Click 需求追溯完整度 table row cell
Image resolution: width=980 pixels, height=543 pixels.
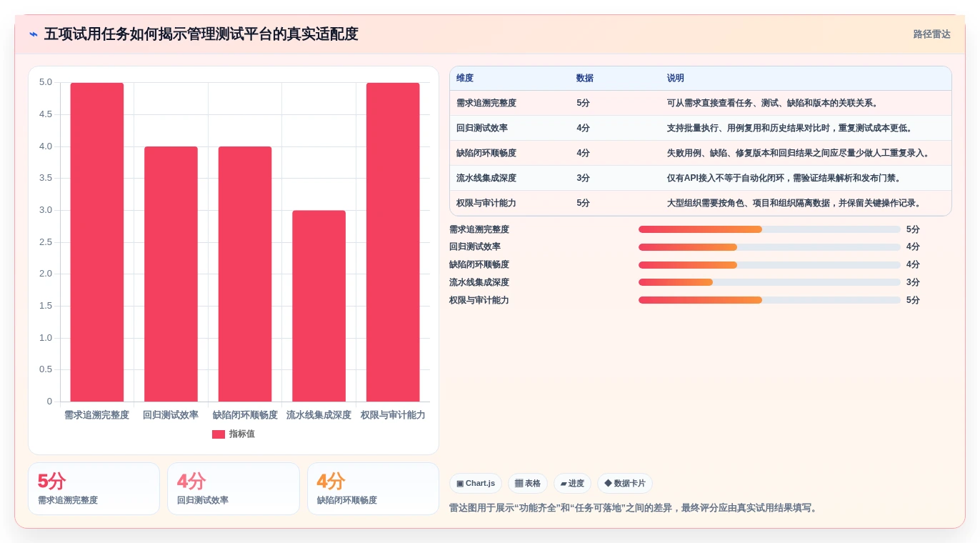point(486,103)
